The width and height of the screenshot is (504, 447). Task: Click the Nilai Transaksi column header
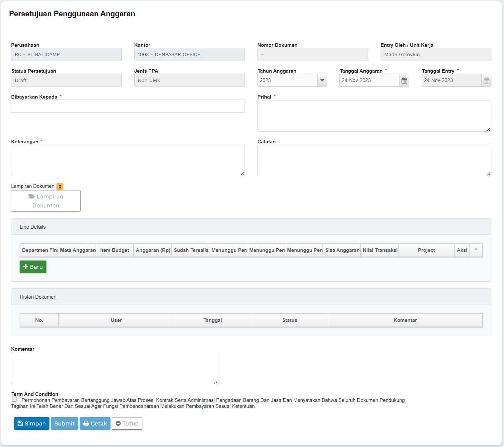coord(380,250)
